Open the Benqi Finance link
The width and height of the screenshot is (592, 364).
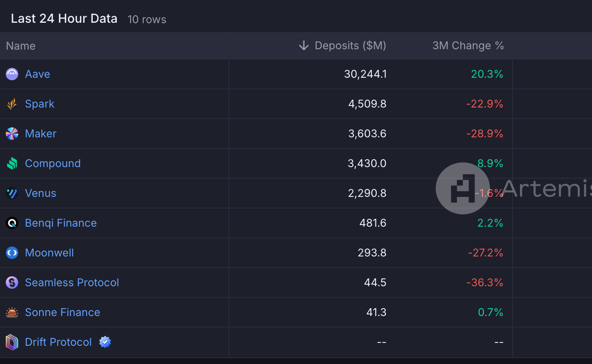(x=61, y=223)
